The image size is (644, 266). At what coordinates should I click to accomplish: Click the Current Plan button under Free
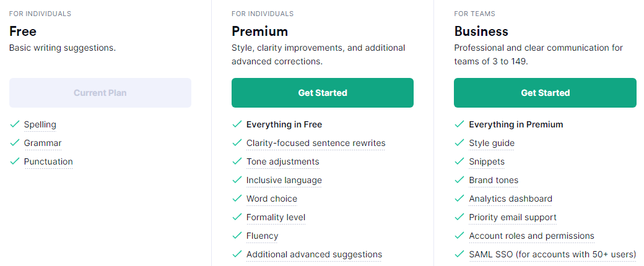click(100, 93)
